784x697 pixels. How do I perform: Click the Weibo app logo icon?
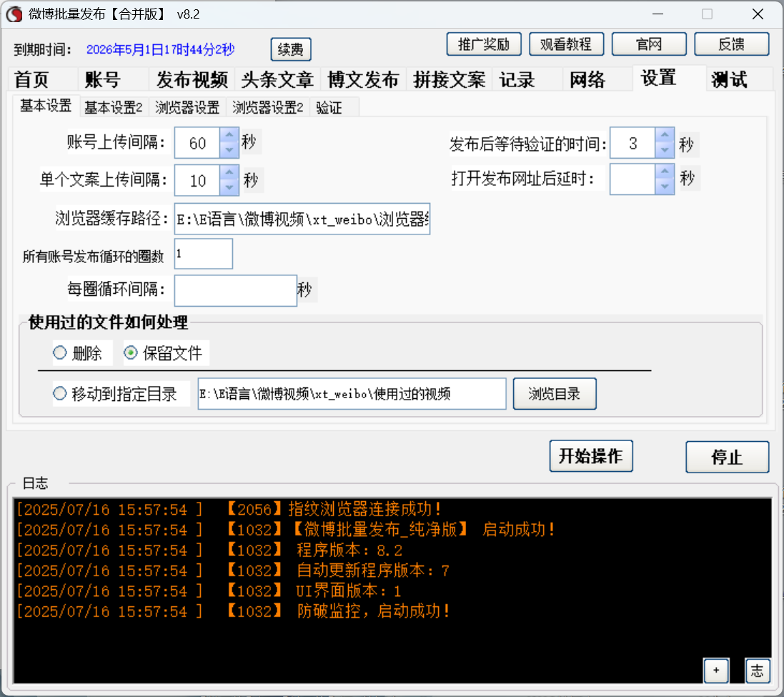tap(14, 14)
